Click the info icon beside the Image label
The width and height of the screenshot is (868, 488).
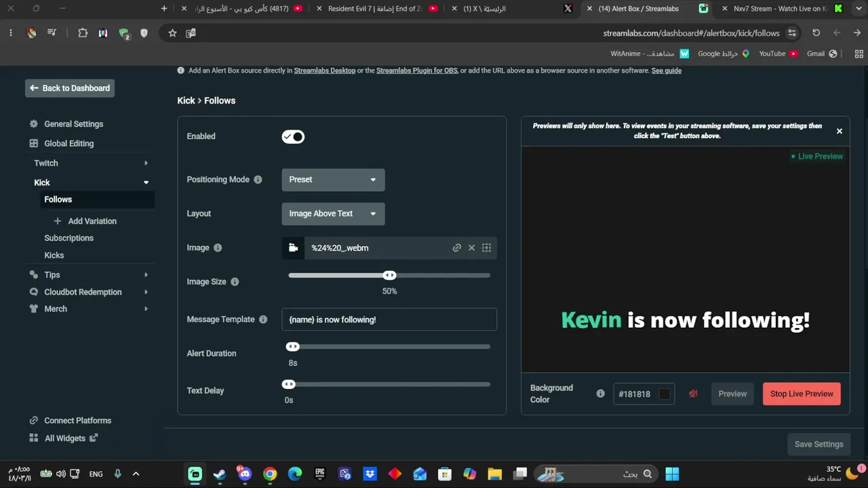click(x=218, y=248)
